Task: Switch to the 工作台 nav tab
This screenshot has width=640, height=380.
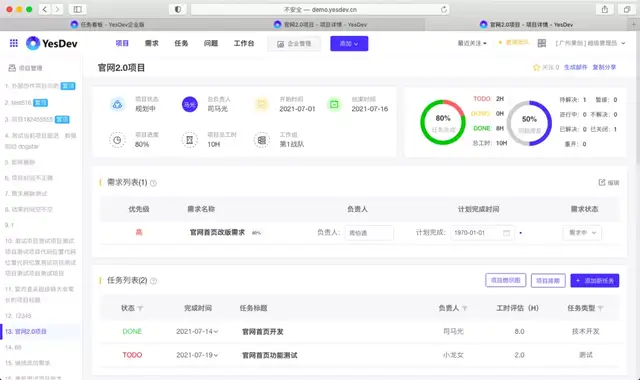Action: click(x=244, y=43)
